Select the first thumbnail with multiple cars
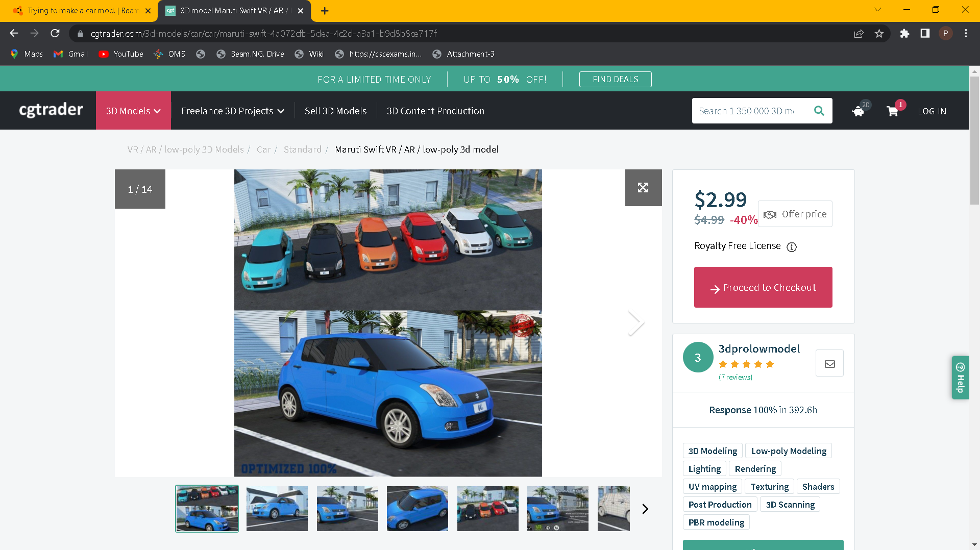Viewport: 980px width, 550px height. [x=207, y=509]
